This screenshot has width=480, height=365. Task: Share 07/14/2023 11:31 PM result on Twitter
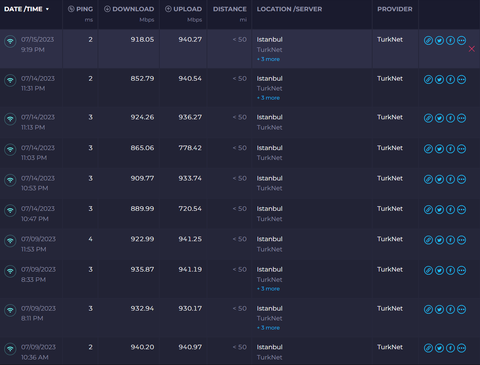(439, 80)
